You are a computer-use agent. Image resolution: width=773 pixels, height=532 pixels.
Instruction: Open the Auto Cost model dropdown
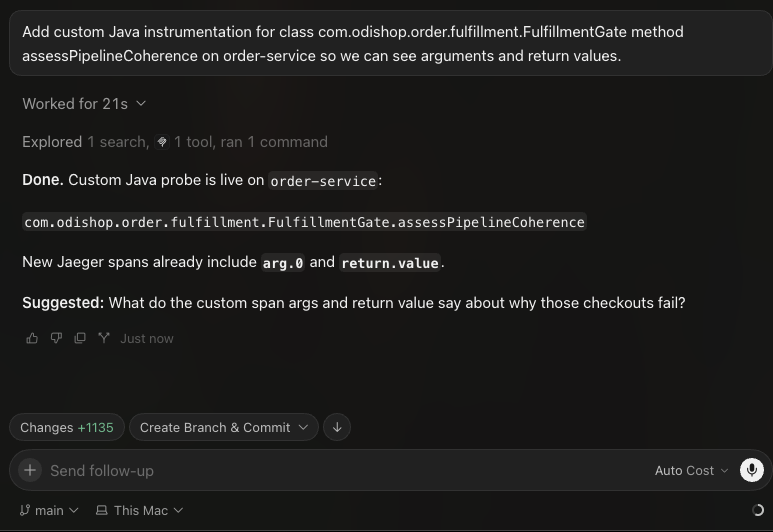coord(691,470)
